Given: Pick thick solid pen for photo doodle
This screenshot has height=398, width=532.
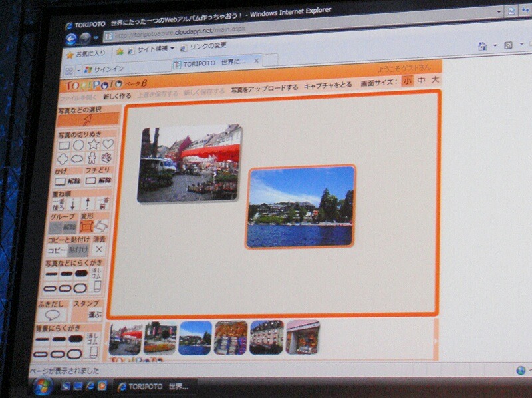Looking at the screenshot, I should [x=81, y=273].
